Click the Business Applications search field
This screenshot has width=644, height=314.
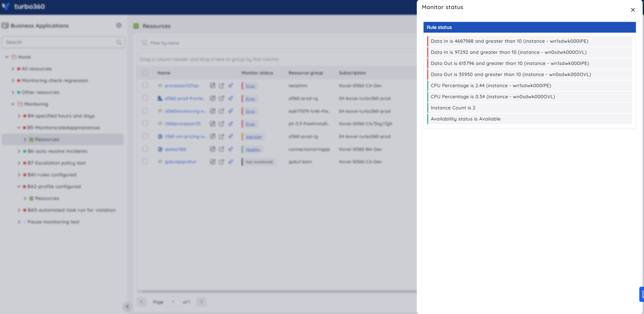click(63, 42)
